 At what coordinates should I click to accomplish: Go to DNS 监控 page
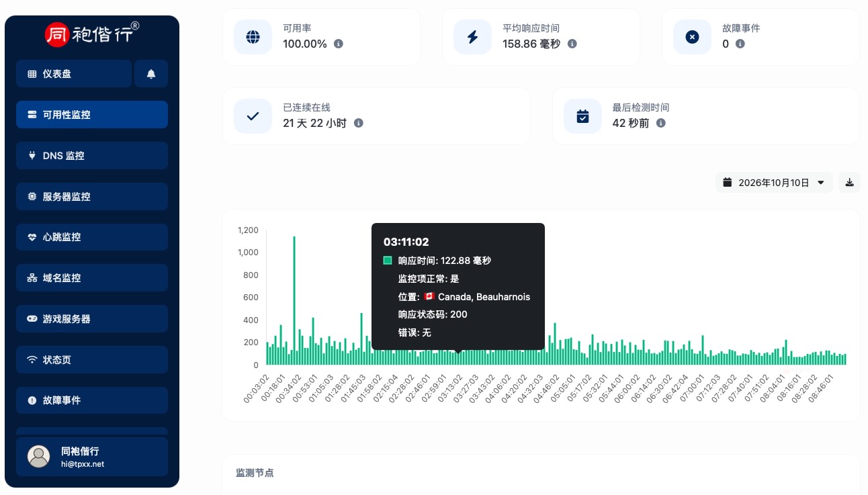[x=92, y=156]
